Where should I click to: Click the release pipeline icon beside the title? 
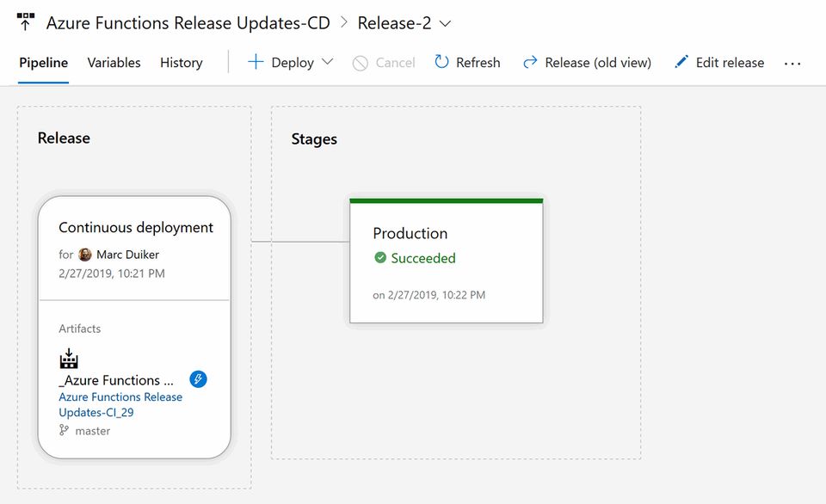[x=25, y=22]
